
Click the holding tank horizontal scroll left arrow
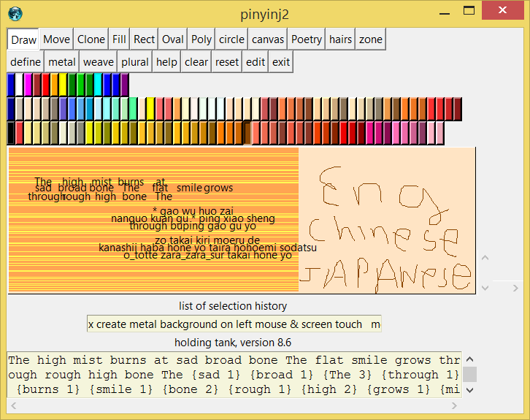14,405
